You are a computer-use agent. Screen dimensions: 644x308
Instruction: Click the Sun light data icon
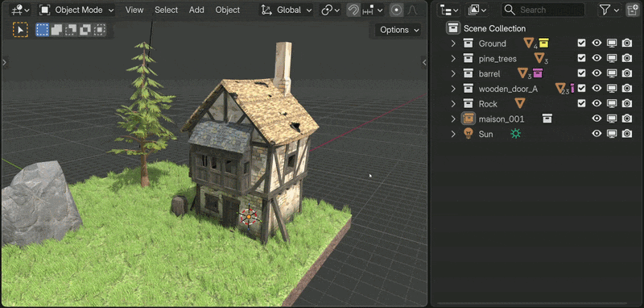click(x=515, y=133)
